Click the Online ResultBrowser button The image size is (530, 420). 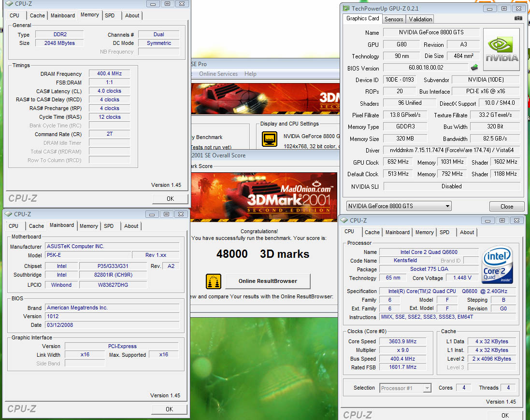point(268,281)
